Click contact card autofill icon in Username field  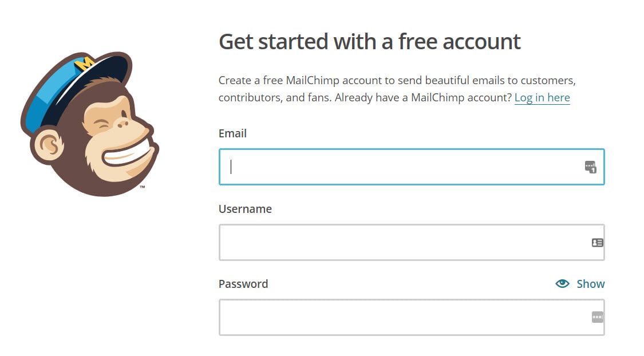tap(597, 243)
